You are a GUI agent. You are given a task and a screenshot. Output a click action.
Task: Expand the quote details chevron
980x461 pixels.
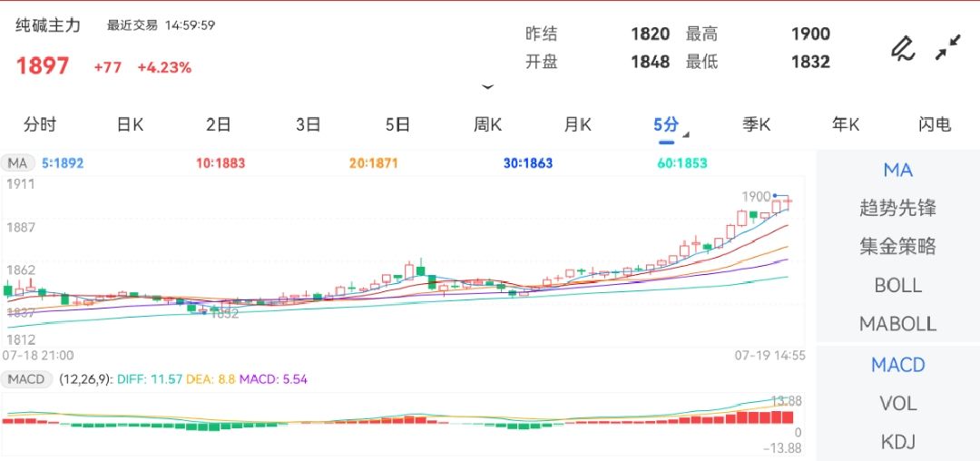click(487, 87)
